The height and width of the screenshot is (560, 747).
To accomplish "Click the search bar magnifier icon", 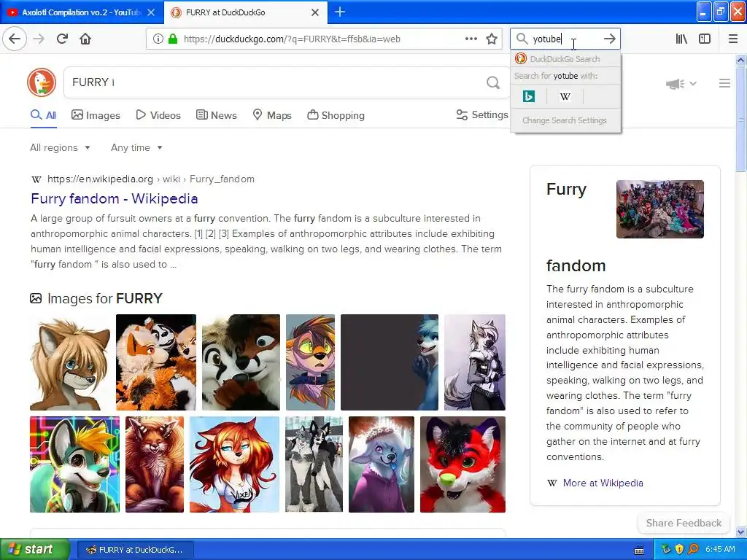I will click(522, 39).
